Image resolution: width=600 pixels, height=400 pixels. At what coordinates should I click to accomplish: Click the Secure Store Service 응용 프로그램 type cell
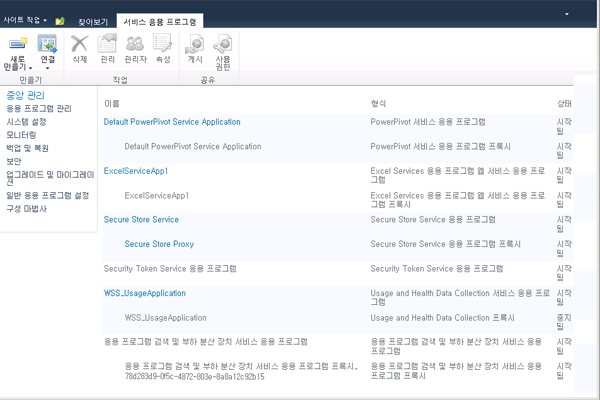coord(433,219)
